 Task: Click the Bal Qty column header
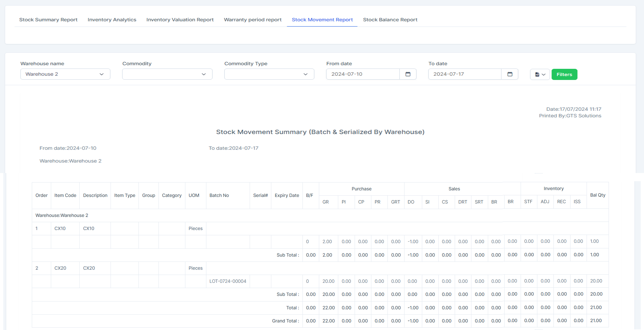click(x=597, y=195)
